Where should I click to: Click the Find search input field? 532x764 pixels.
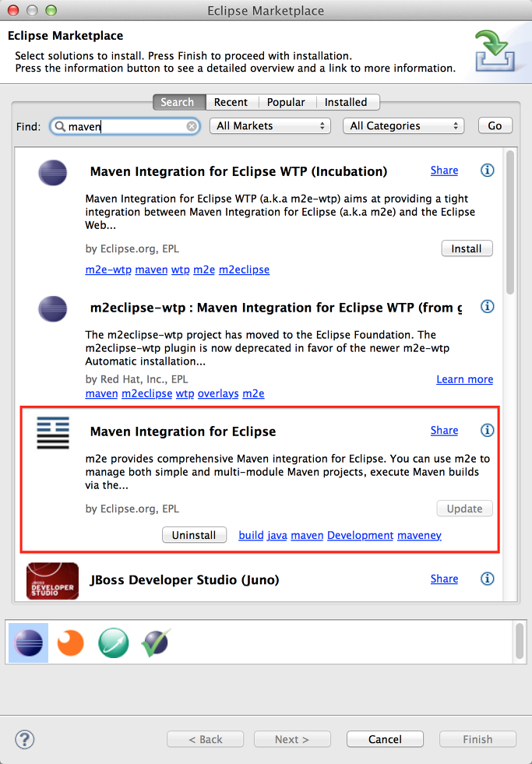click(x=125, y=127)
